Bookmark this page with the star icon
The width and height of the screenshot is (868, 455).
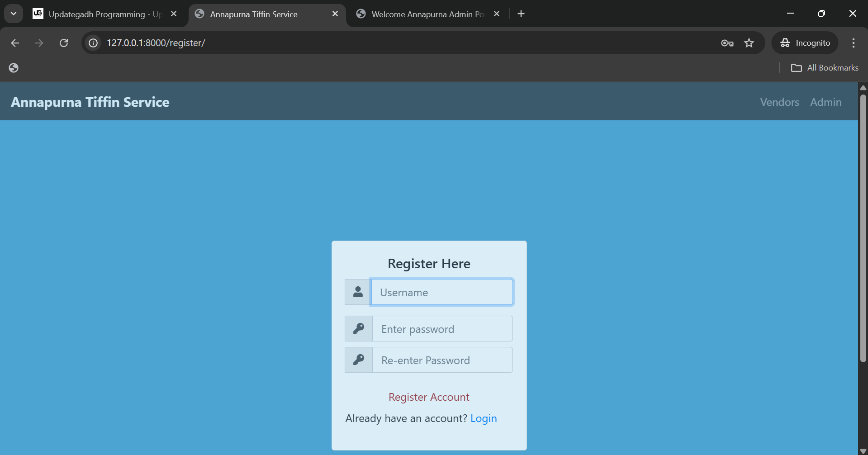(749, 43)
